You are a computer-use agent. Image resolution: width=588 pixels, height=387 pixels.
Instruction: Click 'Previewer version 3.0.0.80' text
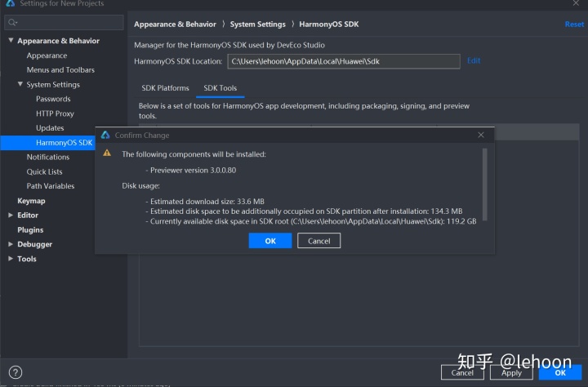click(193, 171)
